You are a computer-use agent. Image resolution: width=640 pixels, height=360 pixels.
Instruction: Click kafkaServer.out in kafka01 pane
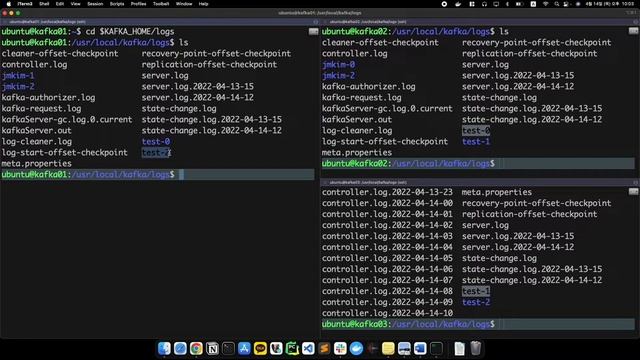tap(36, 131)
